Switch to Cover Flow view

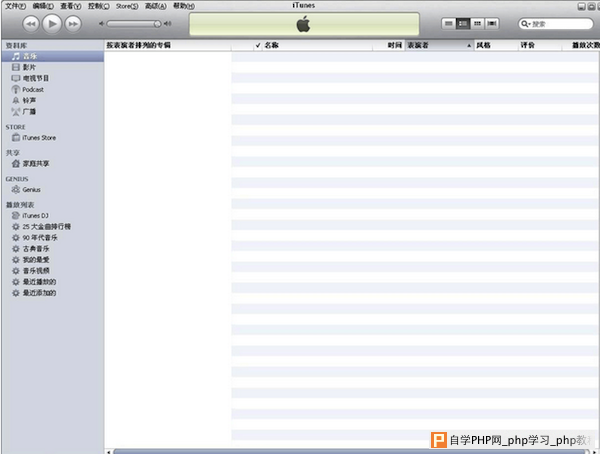pyautogui.click(x=492, y=24)
